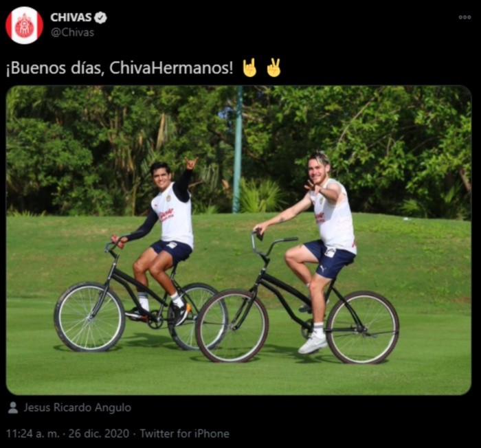The height and width of the screenshot is (448, 481).
Task: Open the CHIVAS profile avatar
Action: (x=24, y=25)
